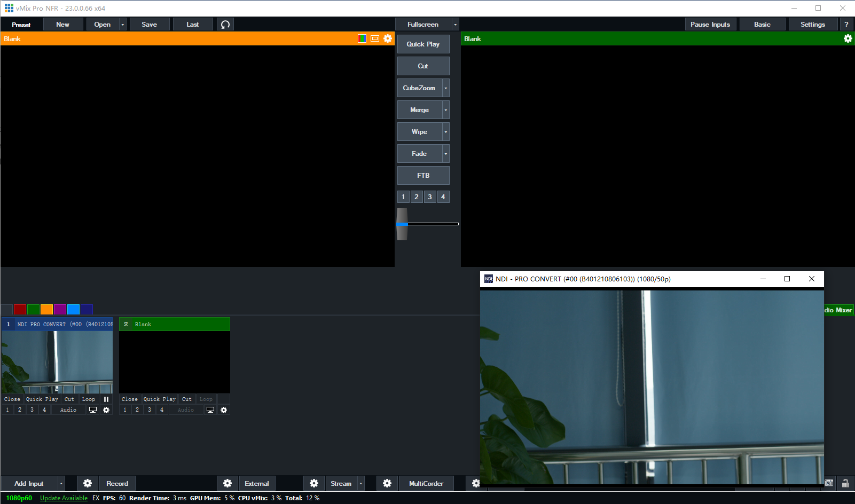The height and width of the screenshot is (504, 855).
Task: Open external output settings gear
Action: [228, 483]
